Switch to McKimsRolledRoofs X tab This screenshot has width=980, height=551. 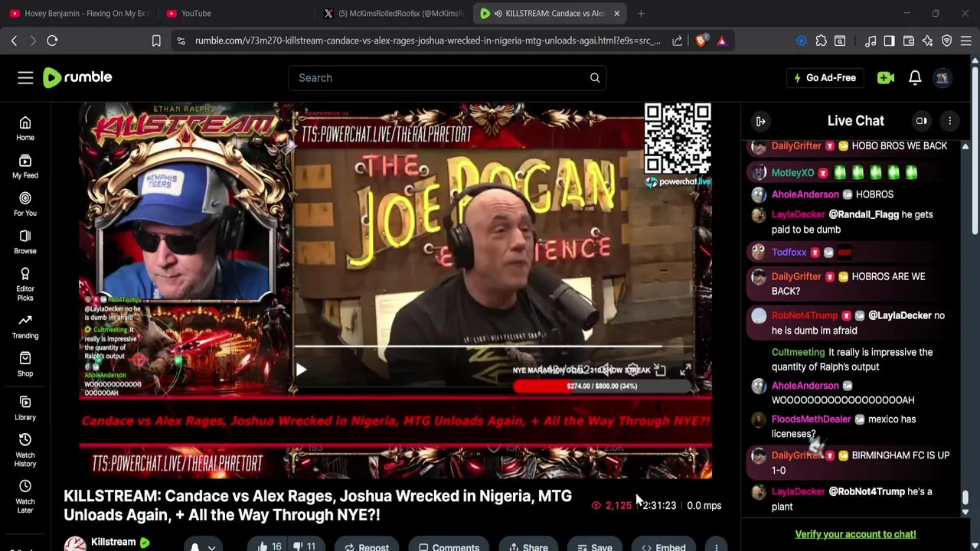392,13
